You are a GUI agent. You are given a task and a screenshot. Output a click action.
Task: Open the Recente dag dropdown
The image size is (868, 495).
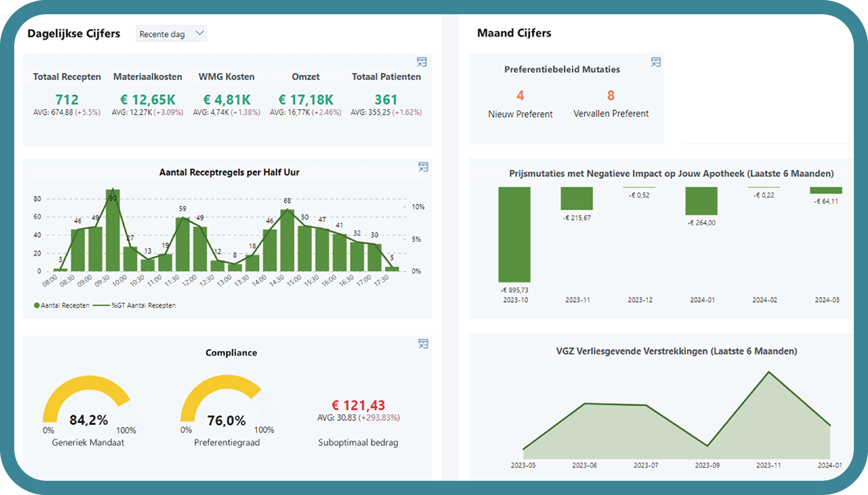point(171,33)
